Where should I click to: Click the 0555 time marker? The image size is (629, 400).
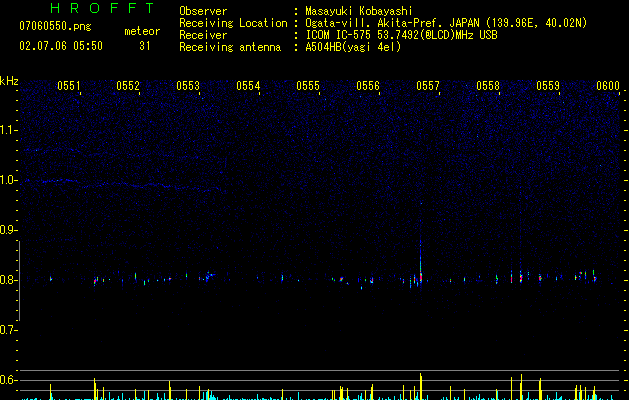(x=308, y=86)
